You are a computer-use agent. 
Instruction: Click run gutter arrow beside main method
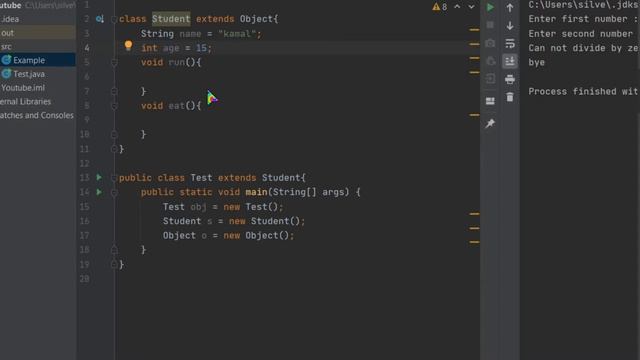click(x=99, y=192)
